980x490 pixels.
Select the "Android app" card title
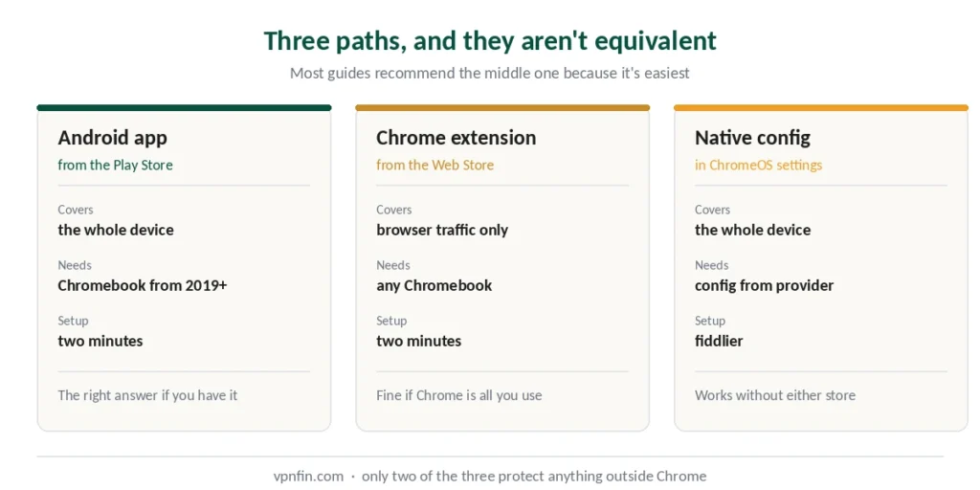tap(113, 138)
